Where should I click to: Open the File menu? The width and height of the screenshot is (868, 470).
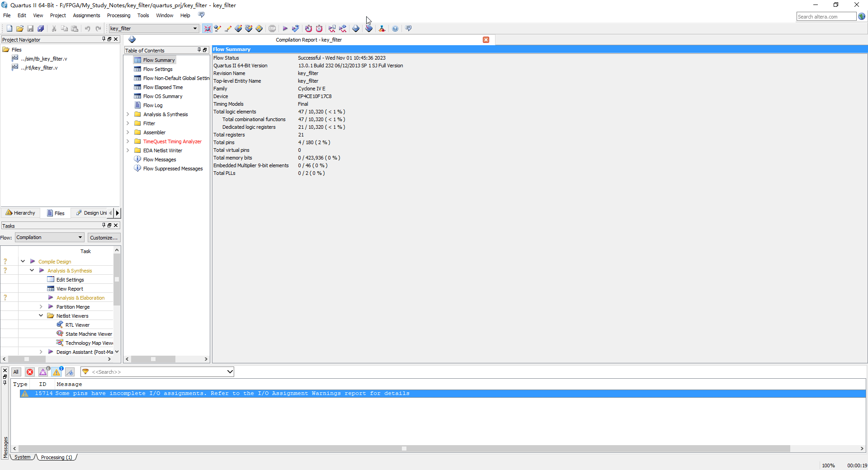coord(7,15)
